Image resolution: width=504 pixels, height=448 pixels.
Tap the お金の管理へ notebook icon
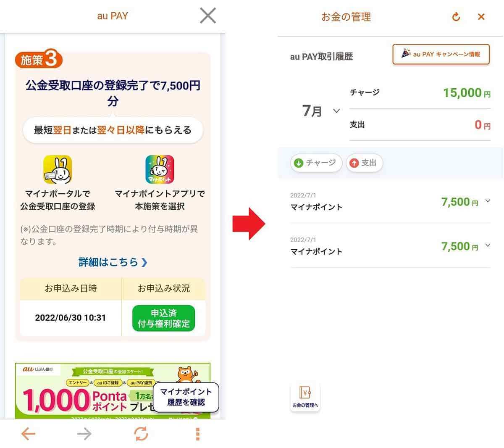(305, 397)
